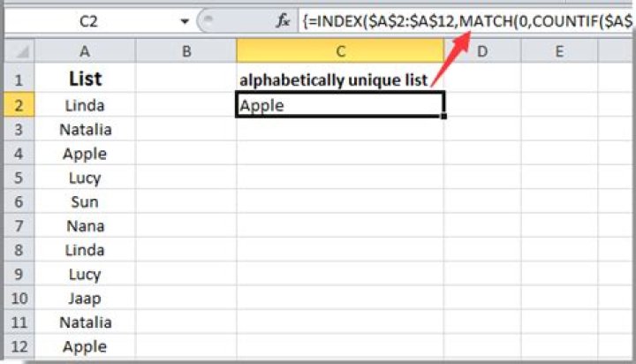The image size is (636, 364).
Task: Select row 2 header
Action: coord(18,105)
